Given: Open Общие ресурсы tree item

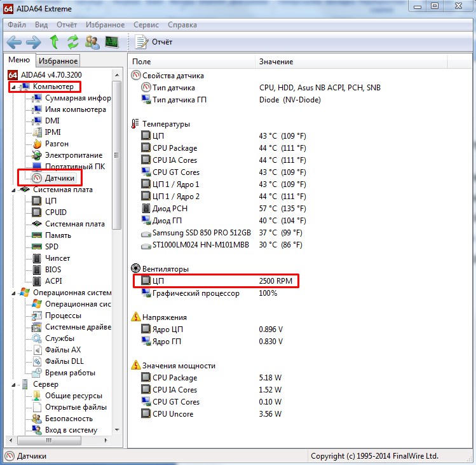Looking at the screenshot, I should click(67, 396).
